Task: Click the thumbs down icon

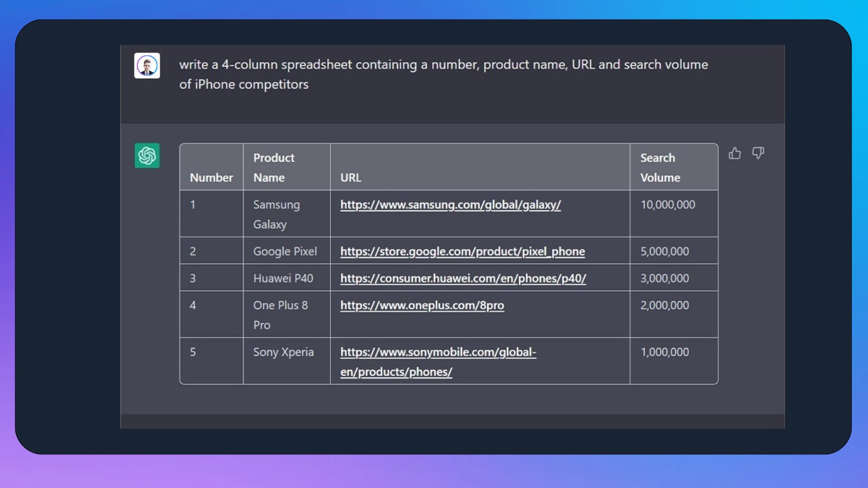Action: [758, 153]
